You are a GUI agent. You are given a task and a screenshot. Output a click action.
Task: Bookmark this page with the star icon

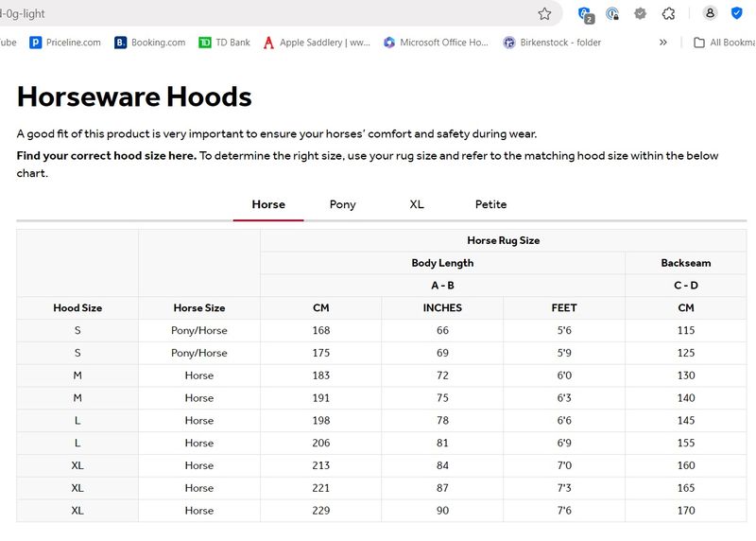[544, 13]
